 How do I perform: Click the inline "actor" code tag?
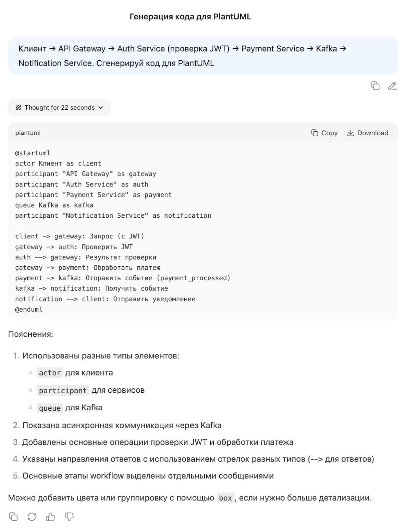50,373
